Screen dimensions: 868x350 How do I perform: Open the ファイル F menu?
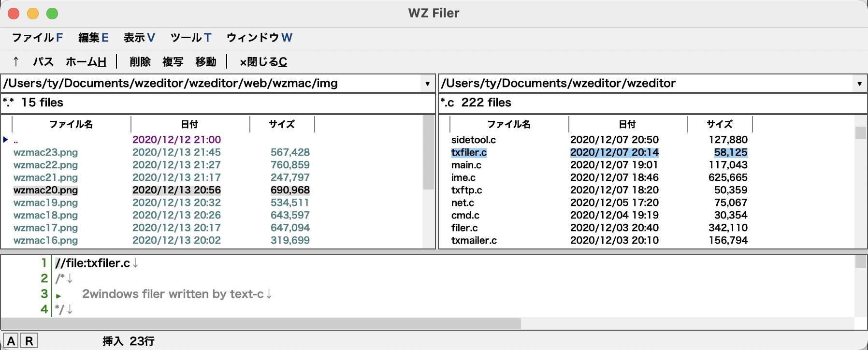(x=37, y=38)
